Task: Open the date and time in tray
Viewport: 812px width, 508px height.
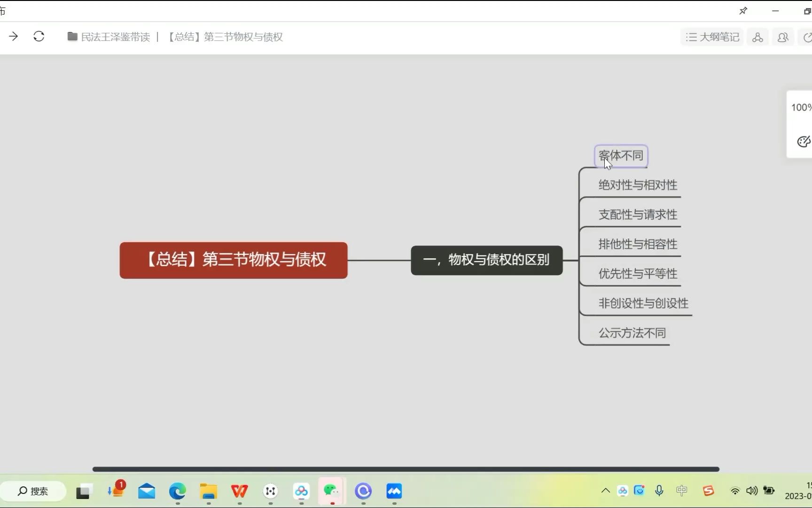Action: pyautogui.click(x=798, y=491)
